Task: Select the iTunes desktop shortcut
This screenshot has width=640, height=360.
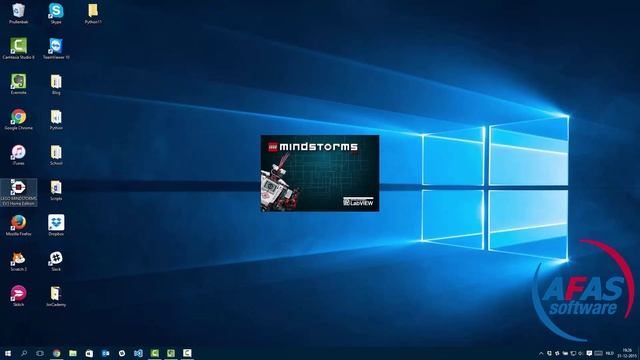Action: [18, 155]
